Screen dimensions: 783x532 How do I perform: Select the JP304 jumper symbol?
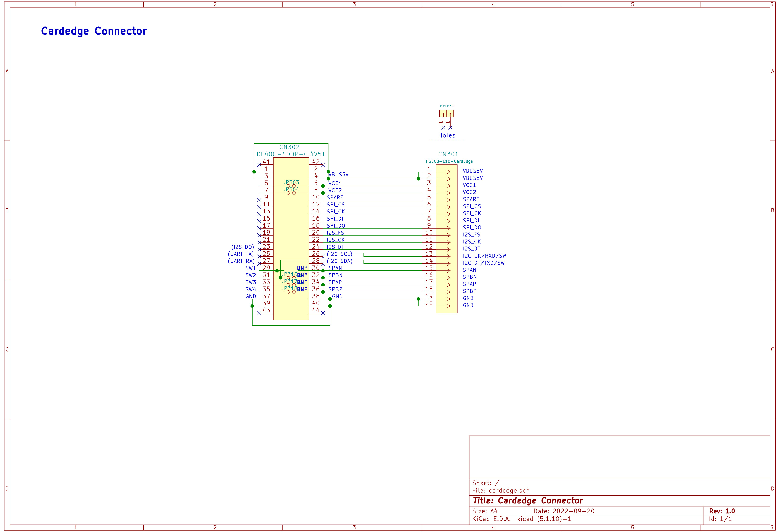click(x=291, y=193)
